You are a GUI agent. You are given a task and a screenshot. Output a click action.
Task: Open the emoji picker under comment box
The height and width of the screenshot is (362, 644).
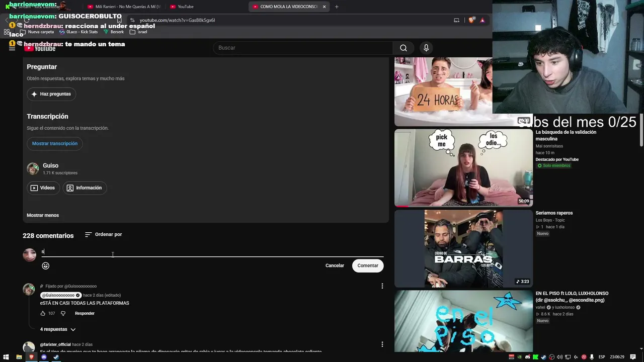click(46, 265)
